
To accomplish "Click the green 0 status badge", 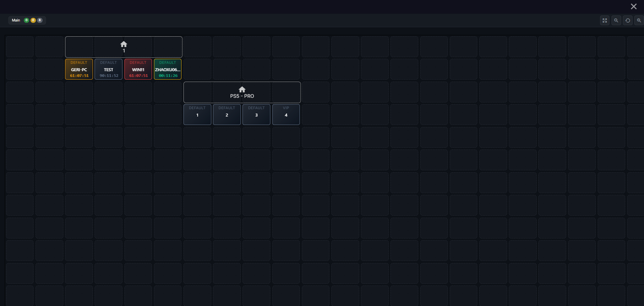I will [x=26, y=20].
